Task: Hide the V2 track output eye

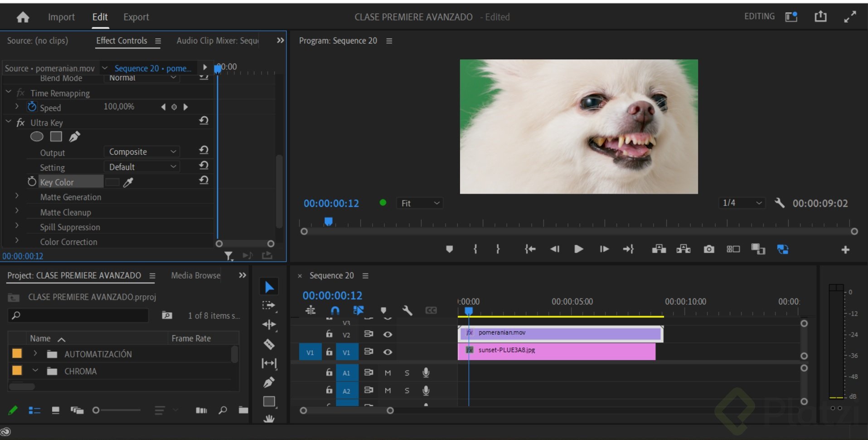Action: click(388, 334)
